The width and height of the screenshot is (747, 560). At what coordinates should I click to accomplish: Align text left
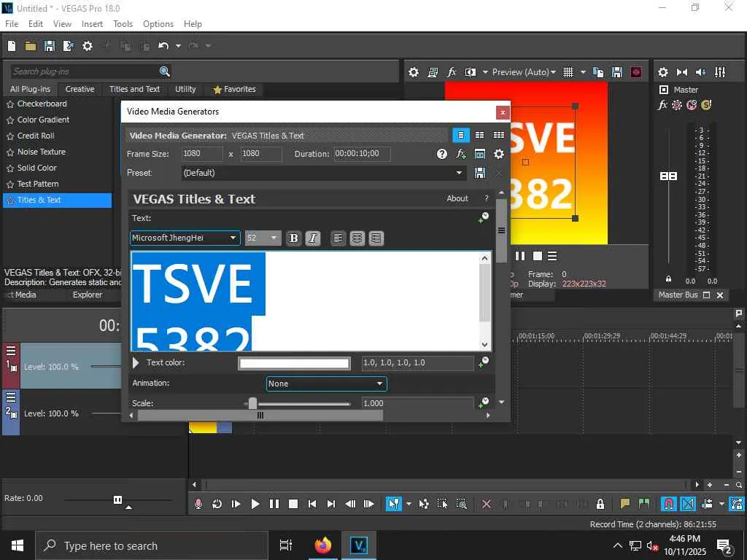tap(338, 238)
